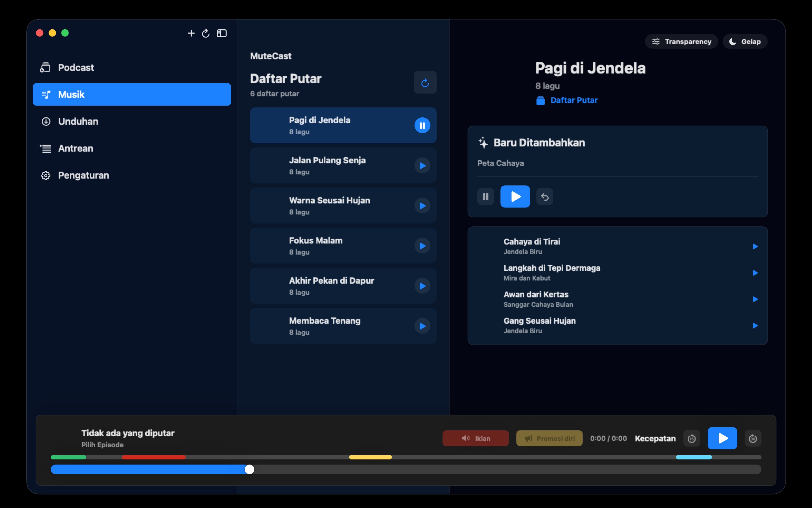This screenshot has height=508, width=812.
Task: Play the Membaca Tenang playlist
Action: coord(422,326)
